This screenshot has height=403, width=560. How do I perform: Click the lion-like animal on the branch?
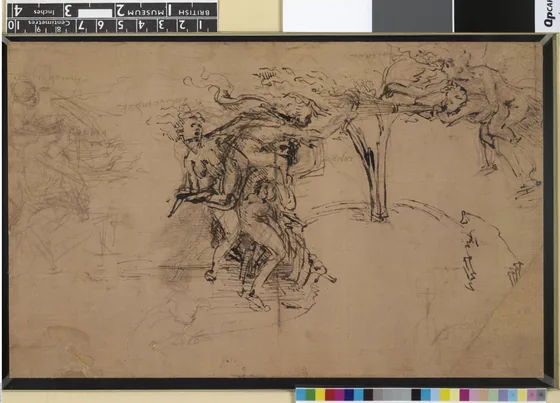(x=443, y=98)
